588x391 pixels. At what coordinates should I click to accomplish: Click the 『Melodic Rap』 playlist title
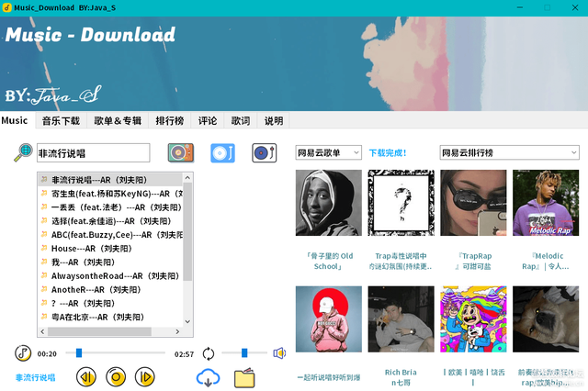546,261
